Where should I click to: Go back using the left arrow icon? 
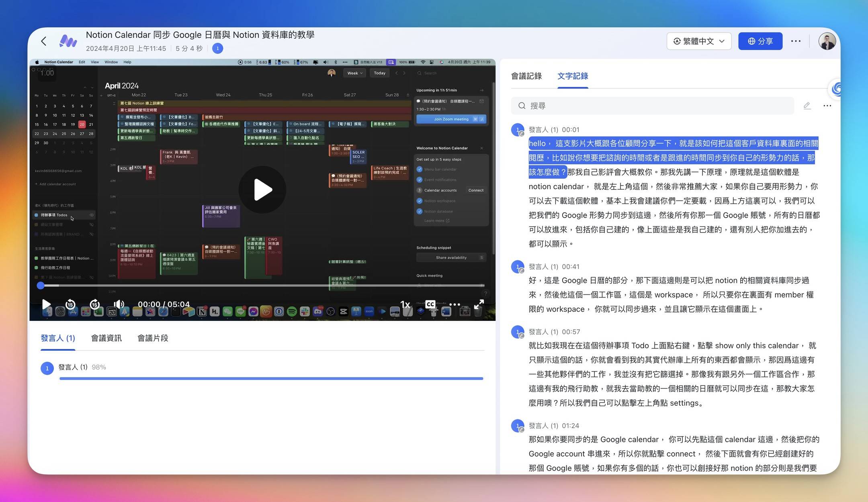point(44,41)
